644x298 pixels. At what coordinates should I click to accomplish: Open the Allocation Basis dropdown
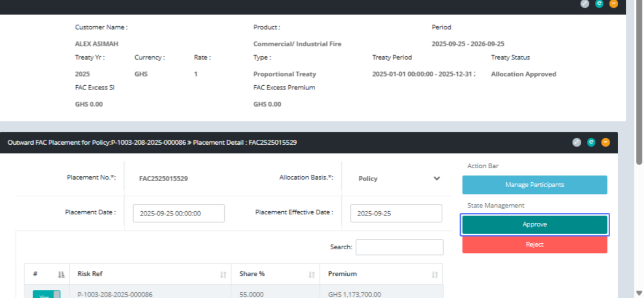point(399,178)
